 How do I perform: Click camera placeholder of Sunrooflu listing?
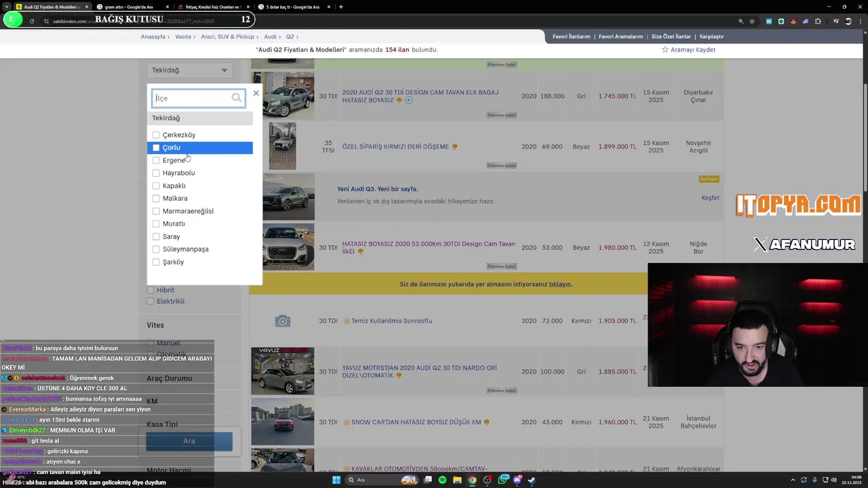283,321
